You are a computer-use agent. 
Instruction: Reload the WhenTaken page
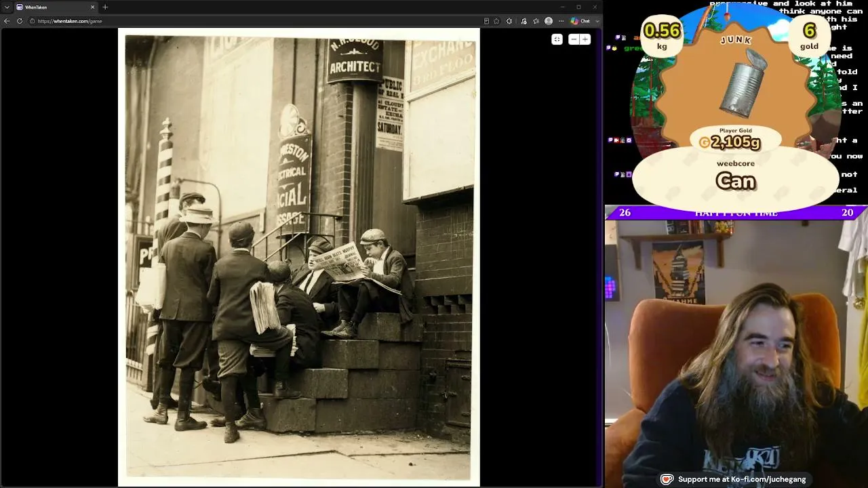click(x=20, y=21)
